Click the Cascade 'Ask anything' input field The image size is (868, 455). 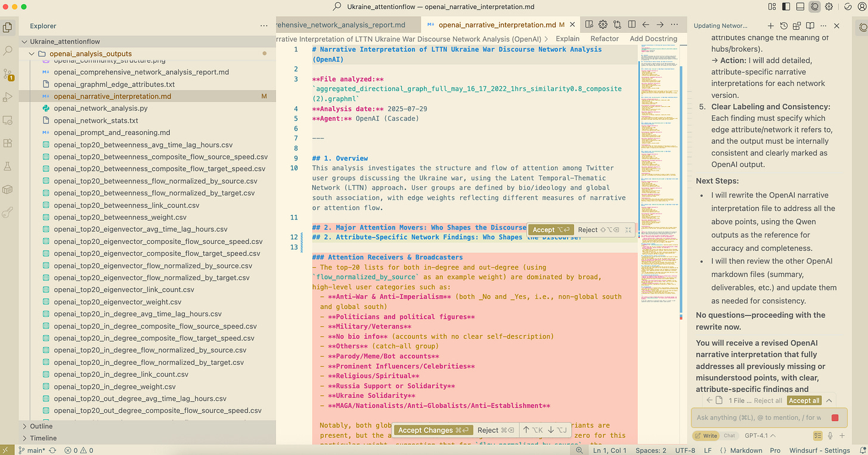[758, 417]
